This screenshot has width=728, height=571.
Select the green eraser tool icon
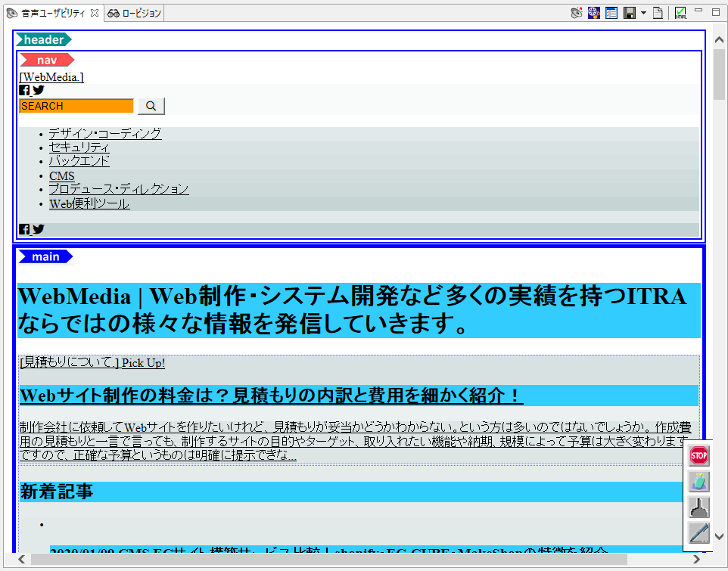698,482
